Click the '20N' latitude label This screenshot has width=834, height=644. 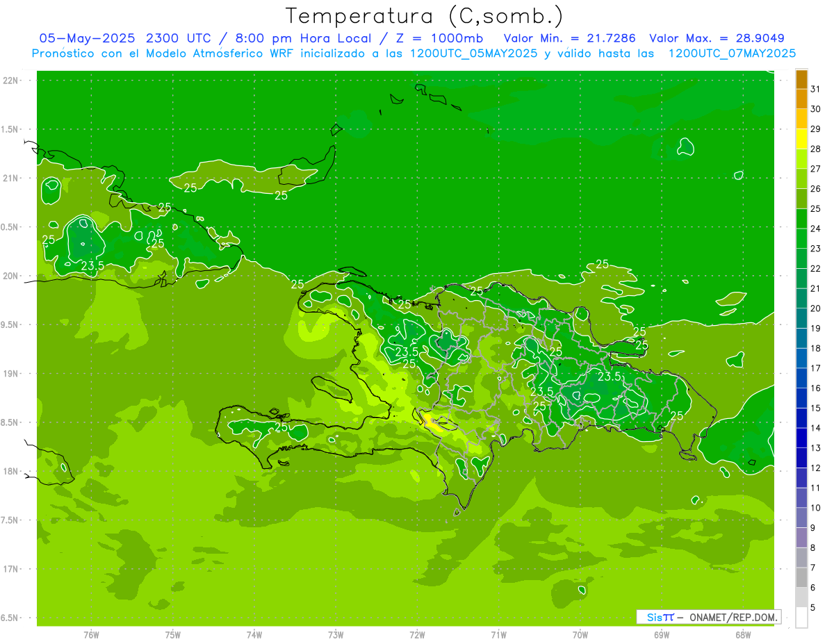(x=12, y=276)
